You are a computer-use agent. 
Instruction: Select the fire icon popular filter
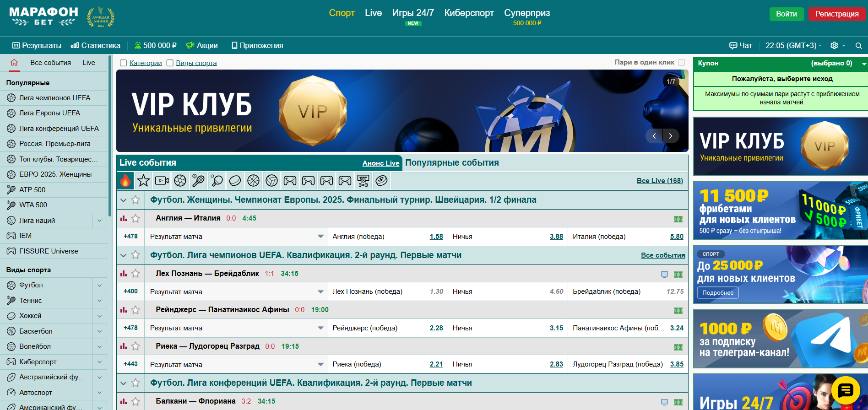(125, 181)
